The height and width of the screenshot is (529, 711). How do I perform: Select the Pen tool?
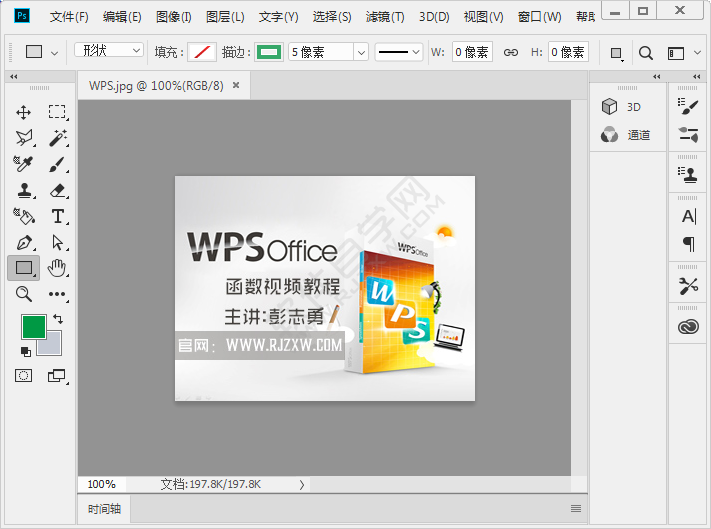24,243
